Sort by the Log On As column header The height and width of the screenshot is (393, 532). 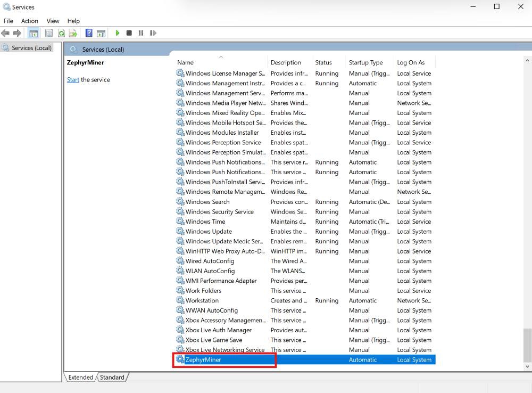414,62
